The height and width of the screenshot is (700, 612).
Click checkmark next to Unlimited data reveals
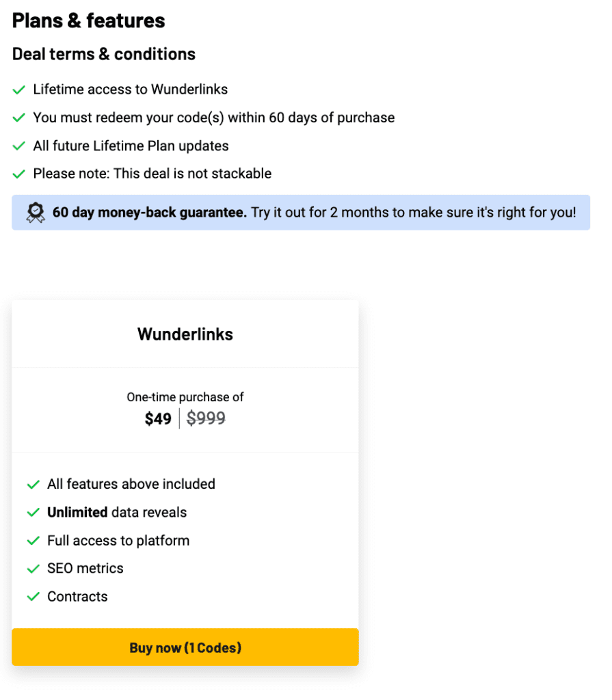point(34,513)
